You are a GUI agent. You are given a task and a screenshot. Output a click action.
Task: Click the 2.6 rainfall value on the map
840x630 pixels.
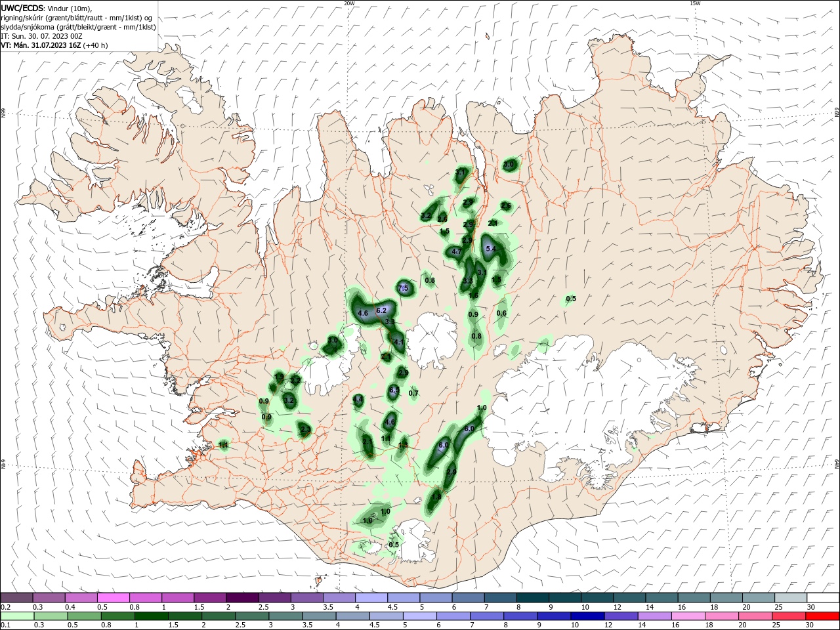(506, 206)
